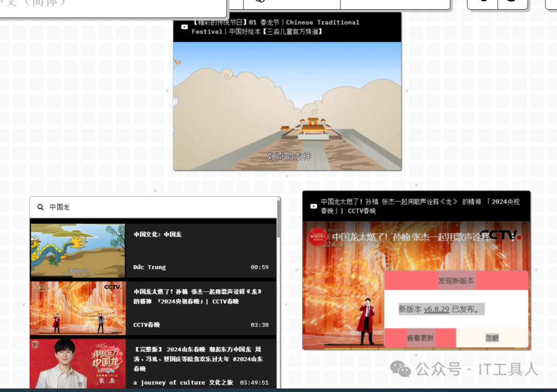
Task: Open the 中国文化：中国龙 video thumbnail
Action: [78, 250]
